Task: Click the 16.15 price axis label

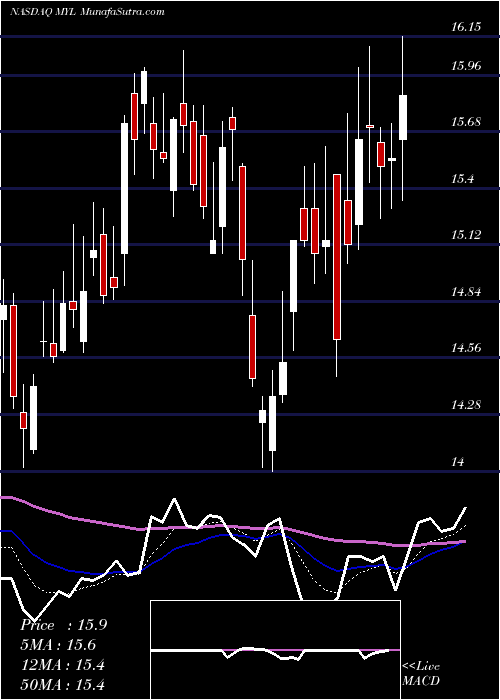Action: tap(465, 27)
